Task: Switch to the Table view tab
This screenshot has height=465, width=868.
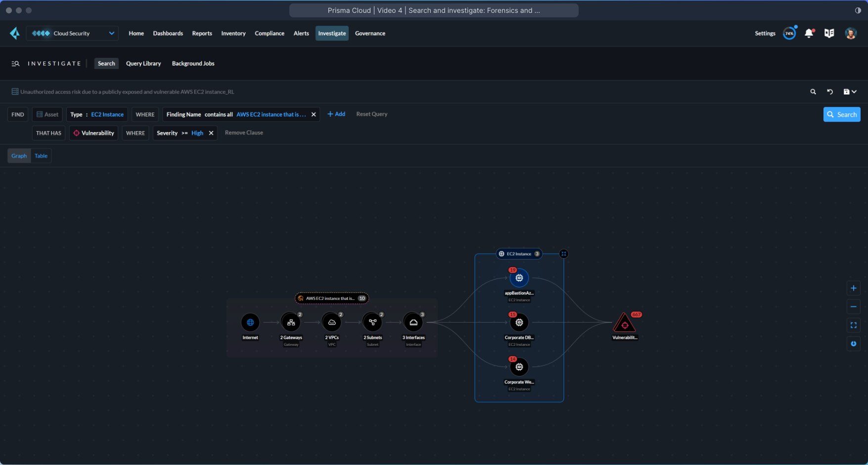Action: click(41, 155)
